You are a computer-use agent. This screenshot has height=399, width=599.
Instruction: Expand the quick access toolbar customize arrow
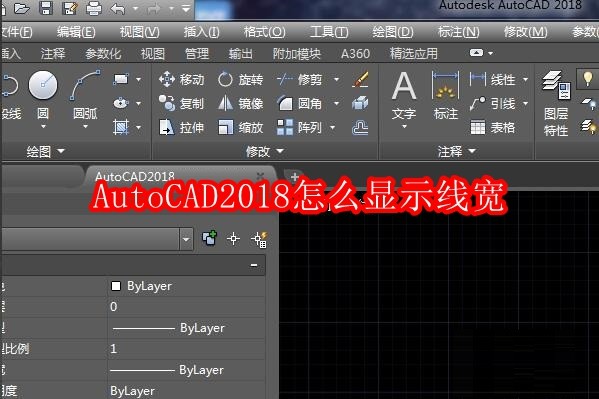pyautogui.click(x=186, y=8)
